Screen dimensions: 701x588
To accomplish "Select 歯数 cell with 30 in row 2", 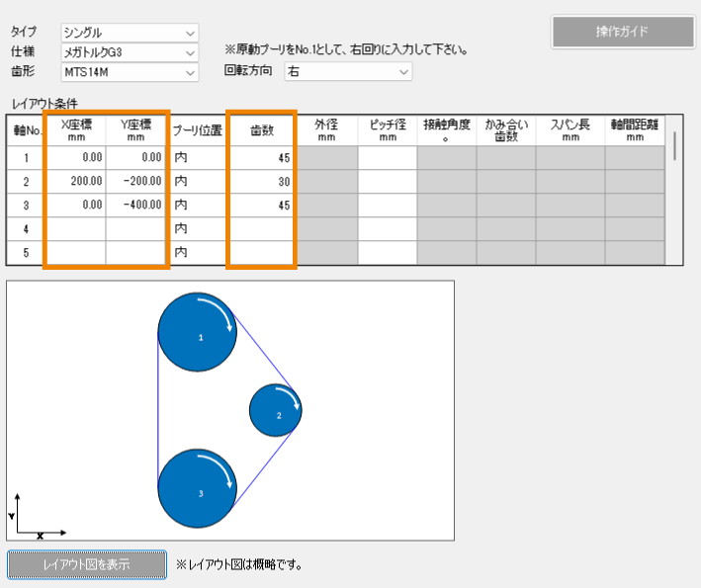I will [262, 181].
